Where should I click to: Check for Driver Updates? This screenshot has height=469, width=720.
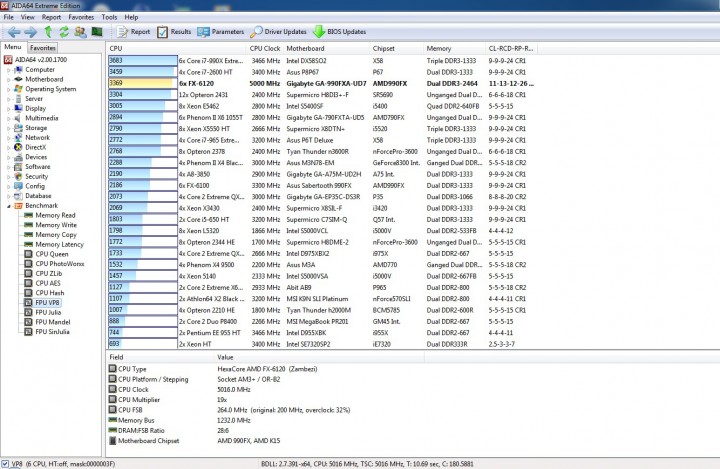point(278,32)
